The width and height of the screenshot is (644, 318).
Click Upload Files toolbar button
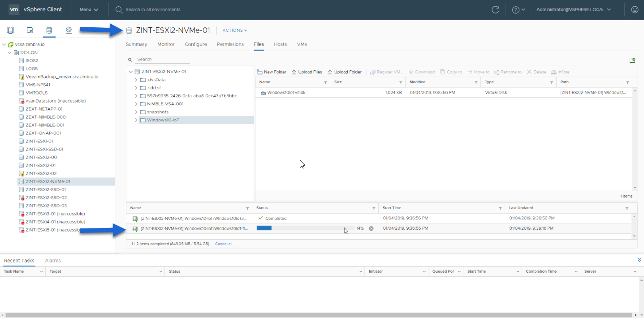307,72
